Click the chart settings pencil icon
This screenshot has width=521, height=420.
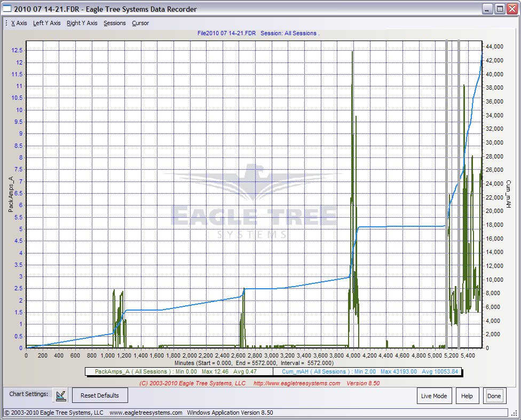pyautogui.click(x=61, y=395)
